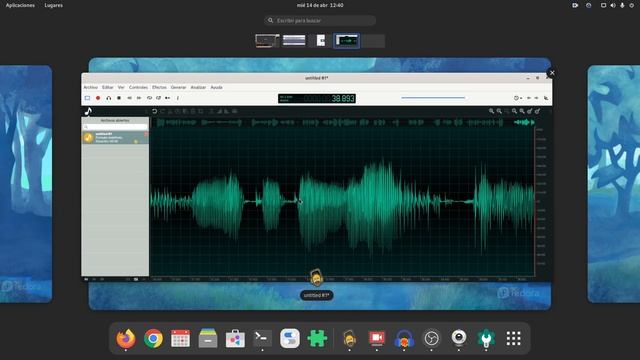The width and height of the screenshot is (640, 360).
Task: Open the Archivo menu
Action: coord(91,87)
